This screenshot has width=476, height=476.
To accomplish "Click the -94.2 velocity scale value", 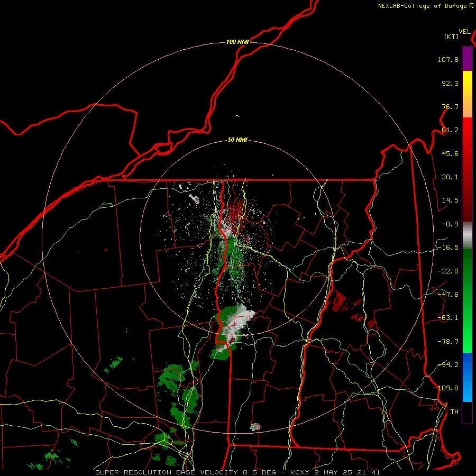I will tap(448, 365).
